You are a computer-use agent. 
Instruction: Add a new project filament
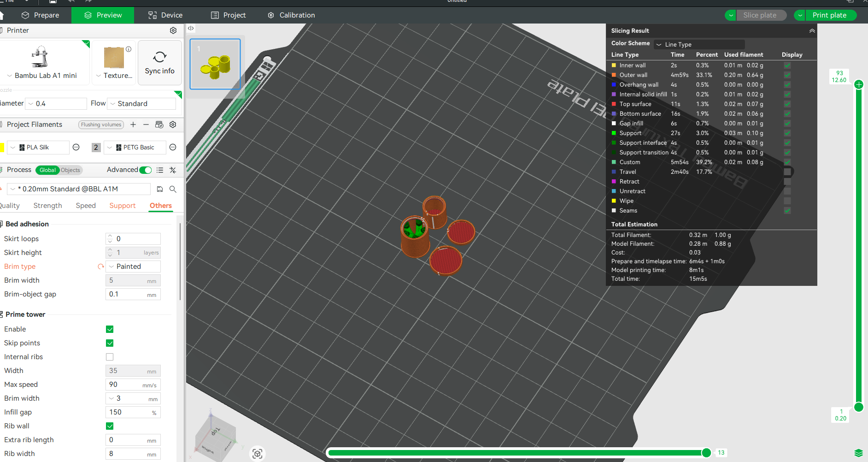tap(133, 124)
